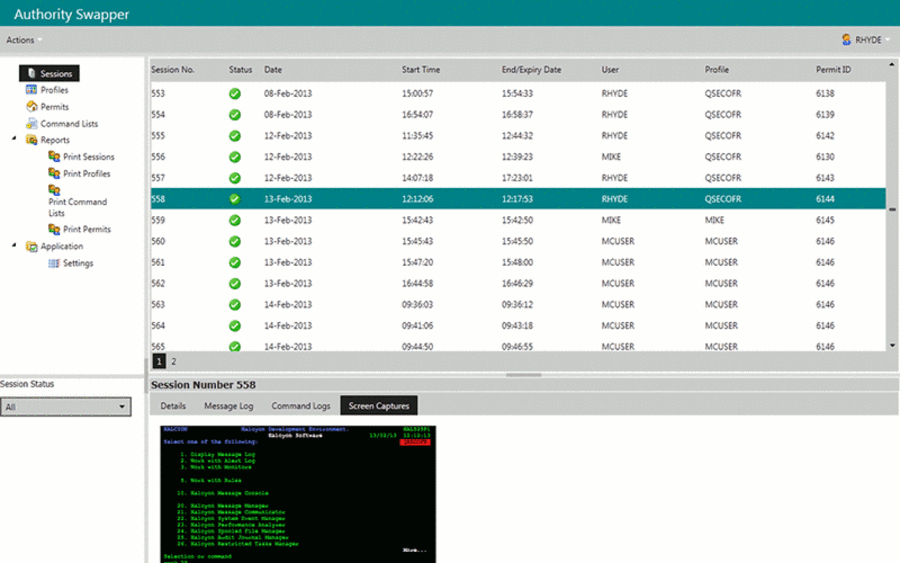Sort by the Profile column header
The height and width of the screenshot is (563, 900).
pos(717,69)
